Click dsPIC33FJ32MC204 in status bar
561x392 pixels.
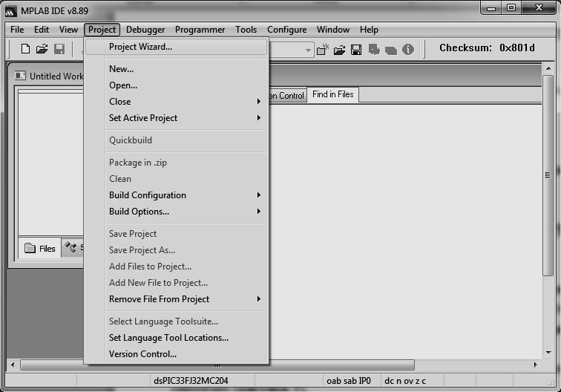tap(191, 381)
